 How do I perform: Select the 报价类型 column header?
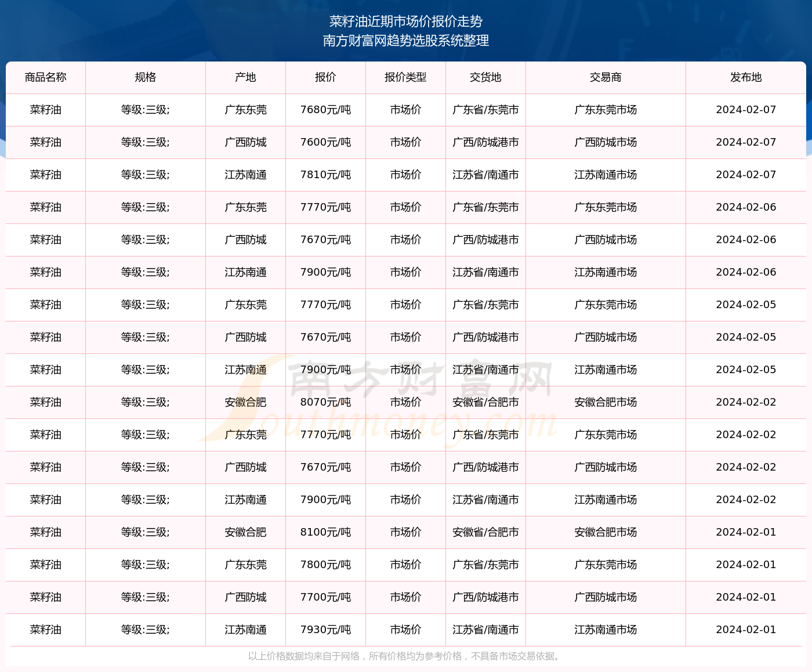(406, 77)
